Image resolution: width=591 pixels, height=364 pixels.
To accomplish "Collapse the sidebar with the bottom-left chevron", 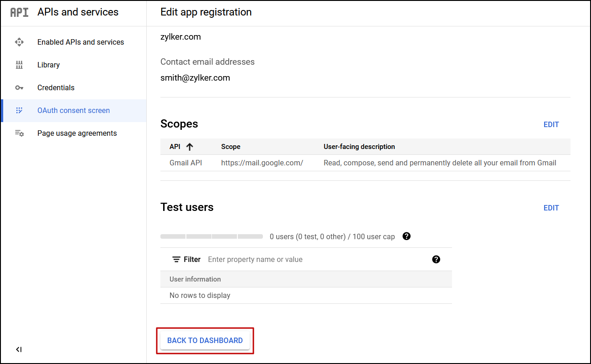I will point(19,349).
